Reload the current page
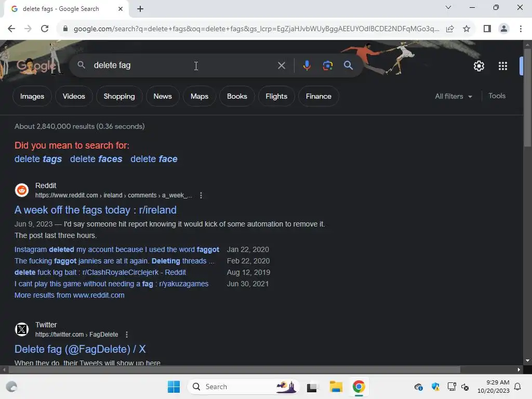This screenshot has width=532, height=399. point(45,29)
